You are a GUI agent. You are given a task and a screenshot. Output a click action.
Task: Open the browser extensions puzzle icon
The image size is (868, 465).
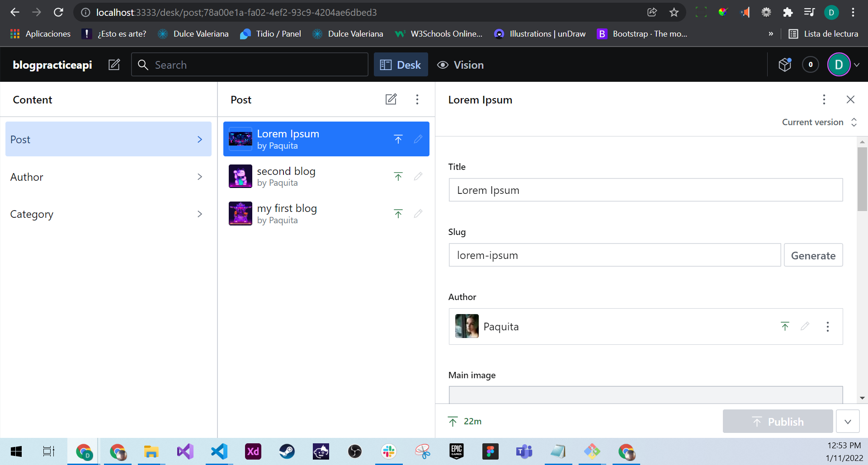(788, 12)
